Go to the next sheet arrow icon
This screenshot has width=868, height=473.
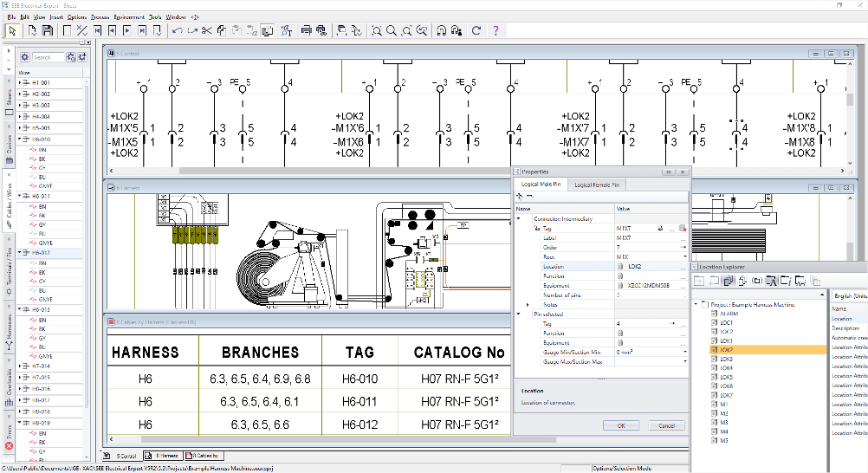coord(126,30)
